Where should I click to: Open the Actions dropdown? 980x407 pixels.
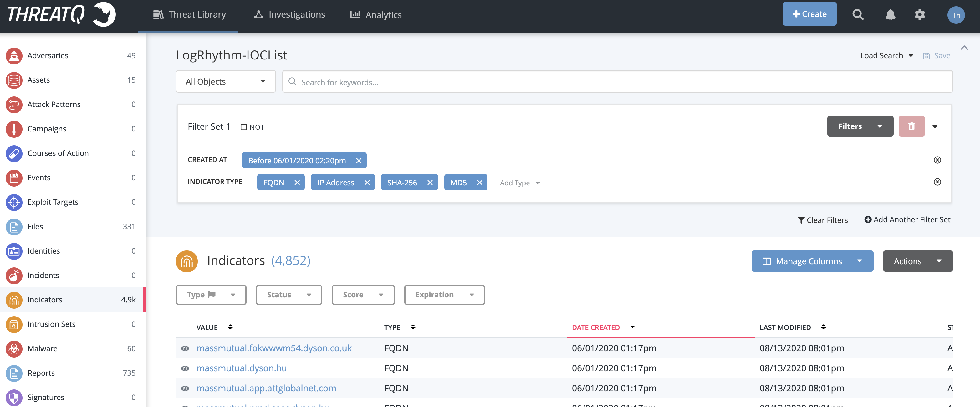tap(918, 261)
